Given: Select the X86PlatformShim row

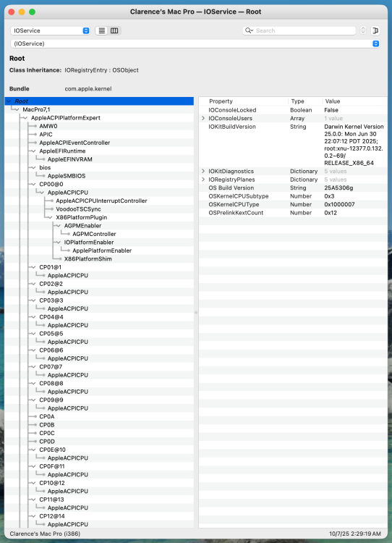Looking at the screenshot, I should [x=100, y=259].
